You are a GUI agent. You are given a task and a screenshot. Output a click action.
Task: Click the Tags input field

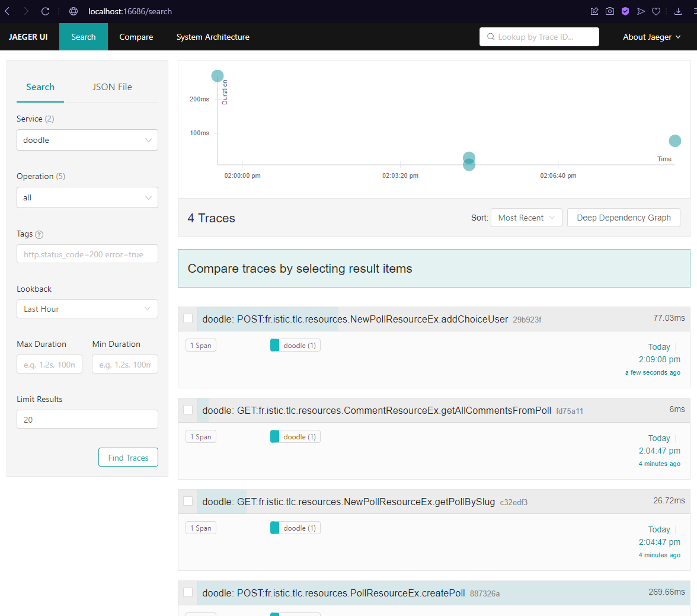(x=87, y=254)
